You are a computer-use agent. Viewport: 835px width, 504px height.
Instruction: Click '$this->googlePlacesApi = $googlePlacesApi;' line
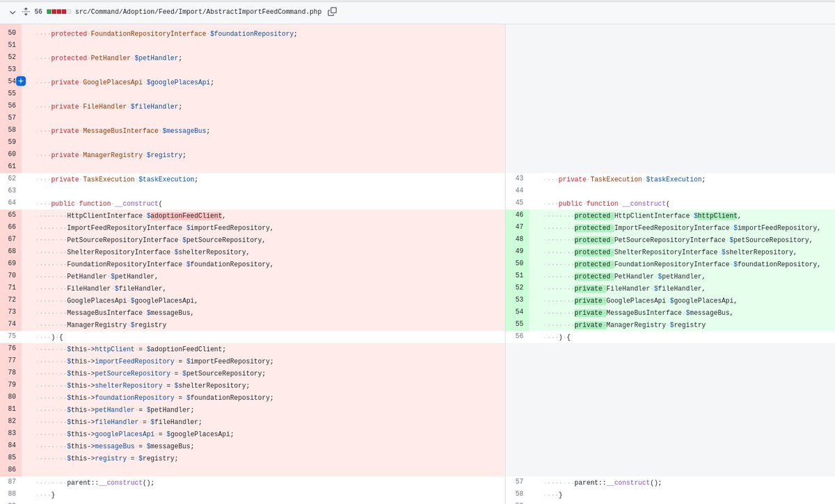[x=150, y=434]
